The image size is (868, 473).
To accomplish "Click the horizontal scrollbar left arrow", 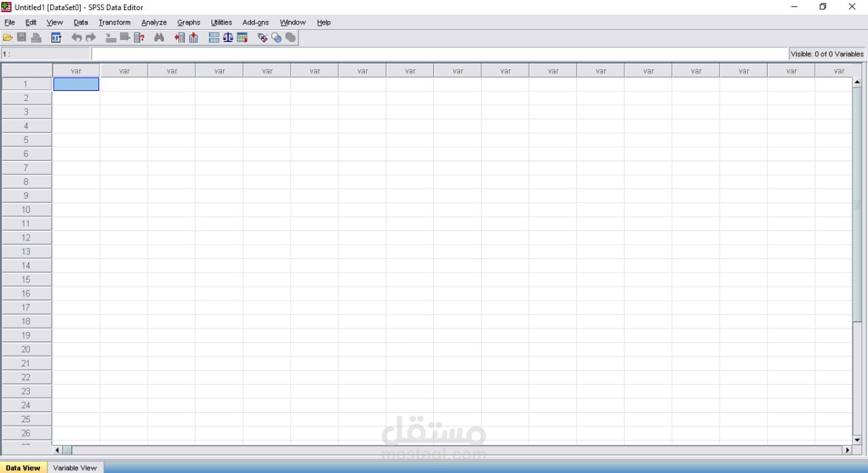I will (x=58, y=450).
